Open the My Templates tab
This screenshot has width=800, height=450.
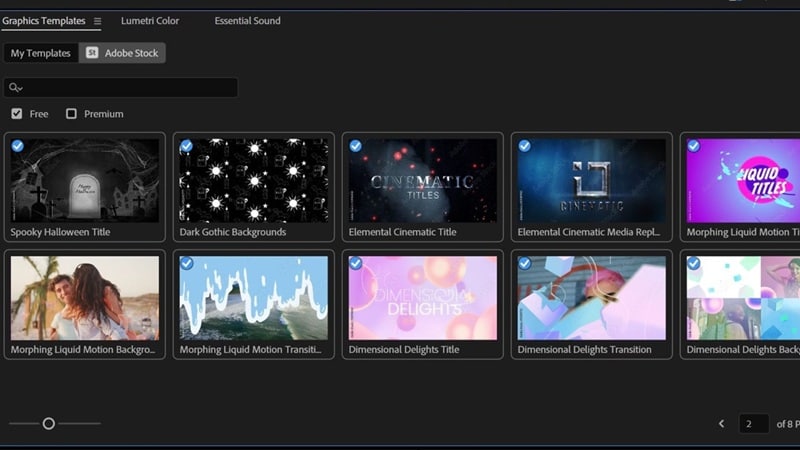pos(41,53)
